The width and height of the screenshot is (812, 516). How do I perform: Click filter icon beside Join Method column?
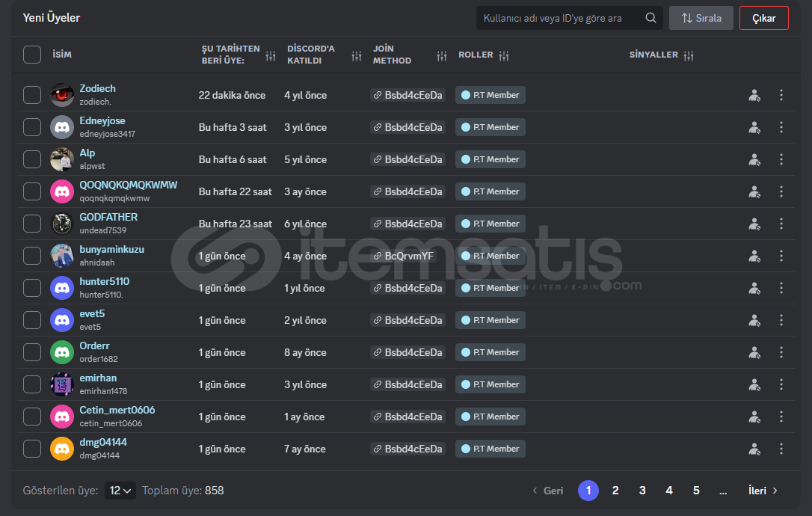click(442, 55)
